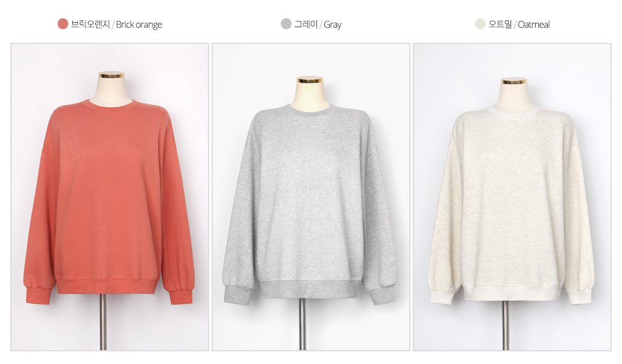Select the Gray color swatch circle
622x364 pixels.
tap(286, 24)
